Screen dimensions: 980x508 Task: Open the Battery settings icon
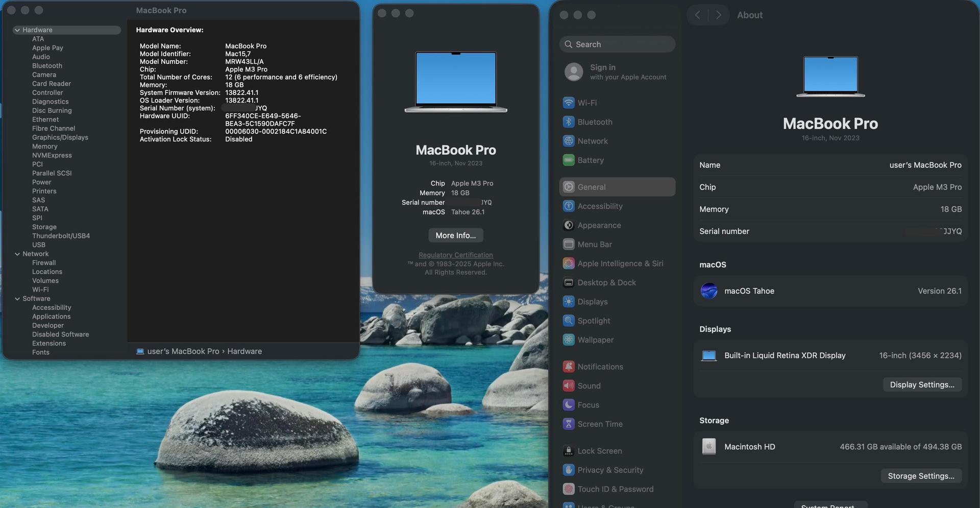[568, 160]
